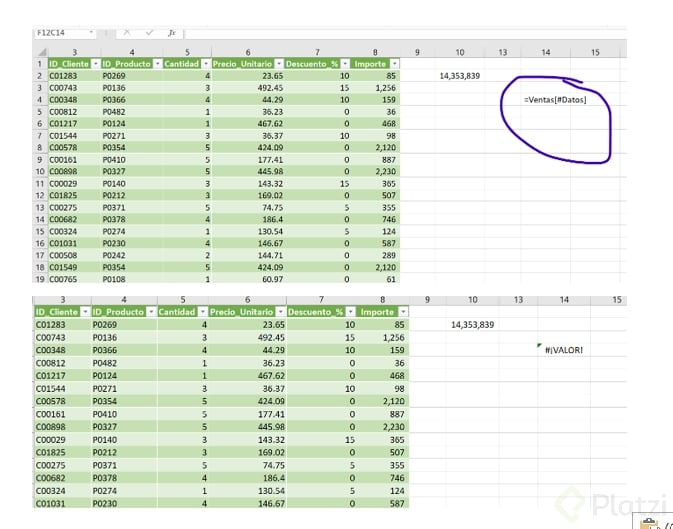Click Importe header cell in lower table
The height and width of the screenshot is (529, 673).
[x=382, y=312]
